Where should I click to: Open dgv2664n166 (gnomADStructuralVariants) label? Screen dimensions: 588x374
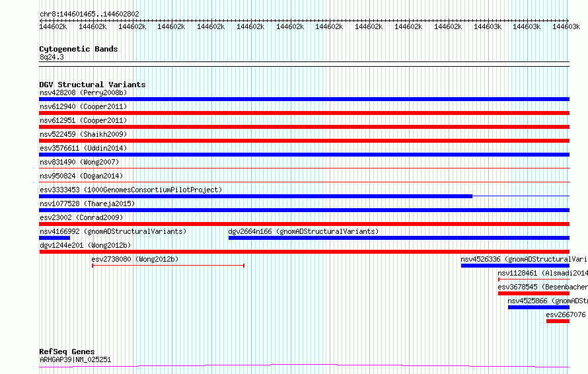(x=303, y=231)
